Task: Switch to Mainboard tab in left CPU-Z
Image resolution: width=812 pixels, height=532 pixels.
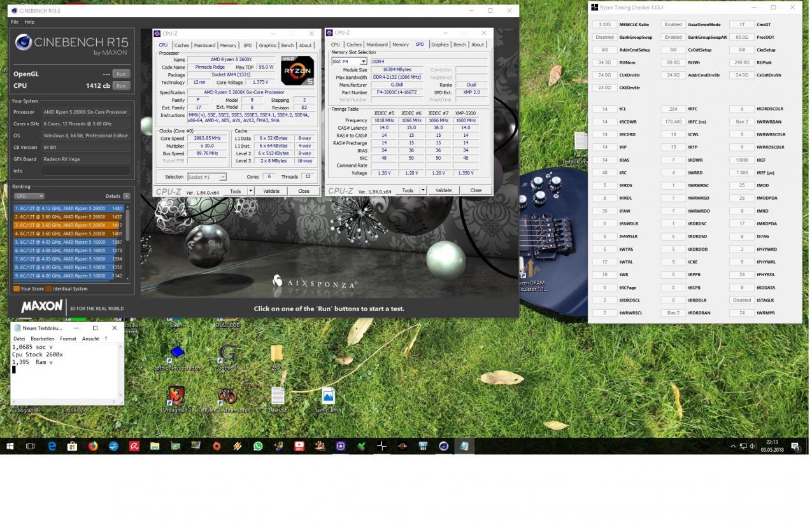Action: point(204,45)
